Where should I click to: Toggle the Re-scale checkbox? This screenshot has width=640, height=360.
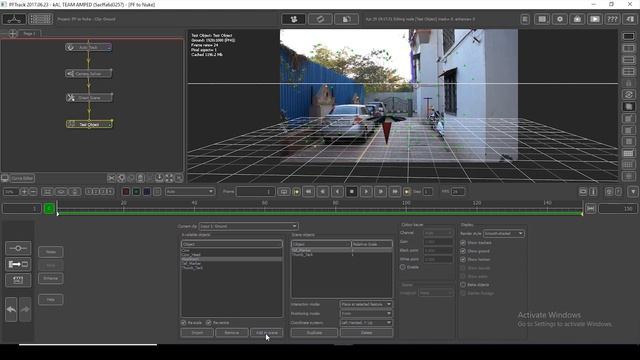183,322
